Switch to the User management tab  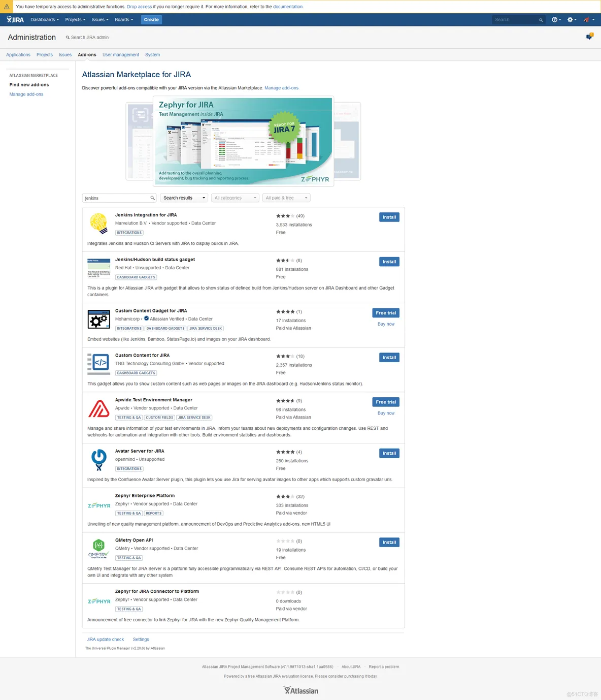click(121, 55)
